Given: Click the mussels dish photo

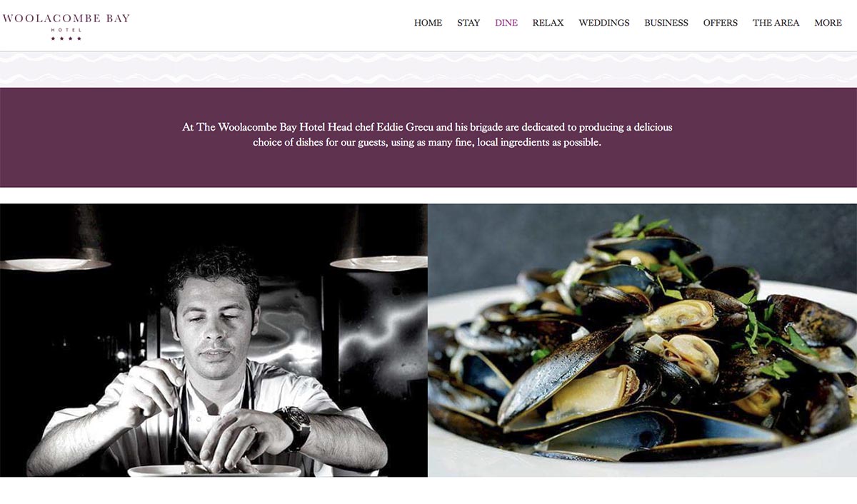Looking at the screenshot, I should (x=643, y=340).
